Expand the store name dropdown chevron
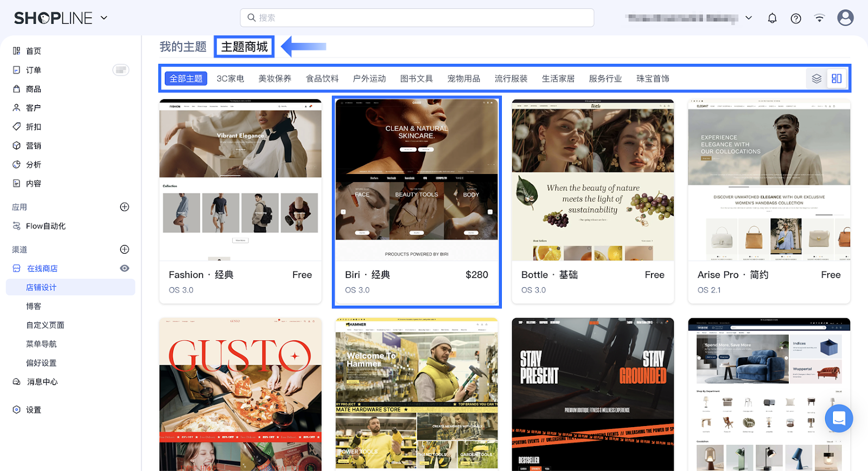868x471 pixels. pos(749,18)
